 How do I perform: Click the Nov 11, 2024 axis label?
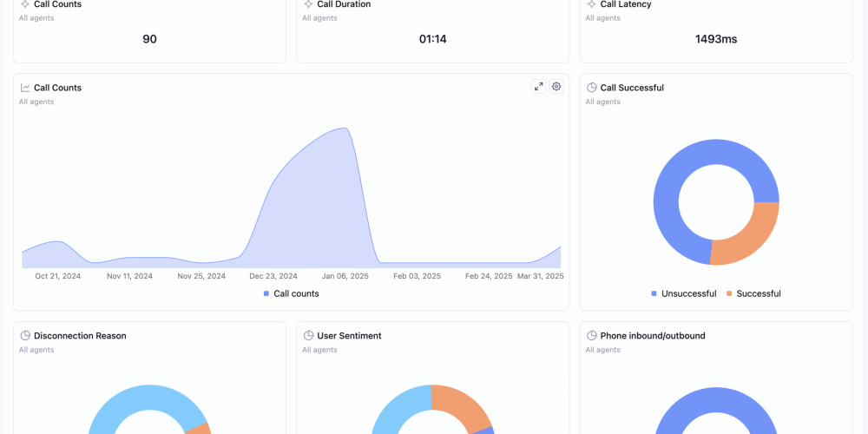pyautogui.click(x=129, y=276)
